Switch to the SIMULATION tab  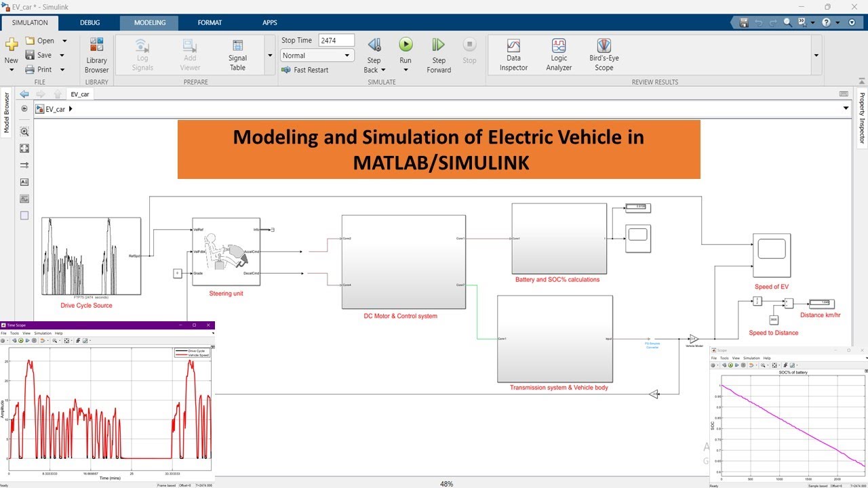point(30,22)
